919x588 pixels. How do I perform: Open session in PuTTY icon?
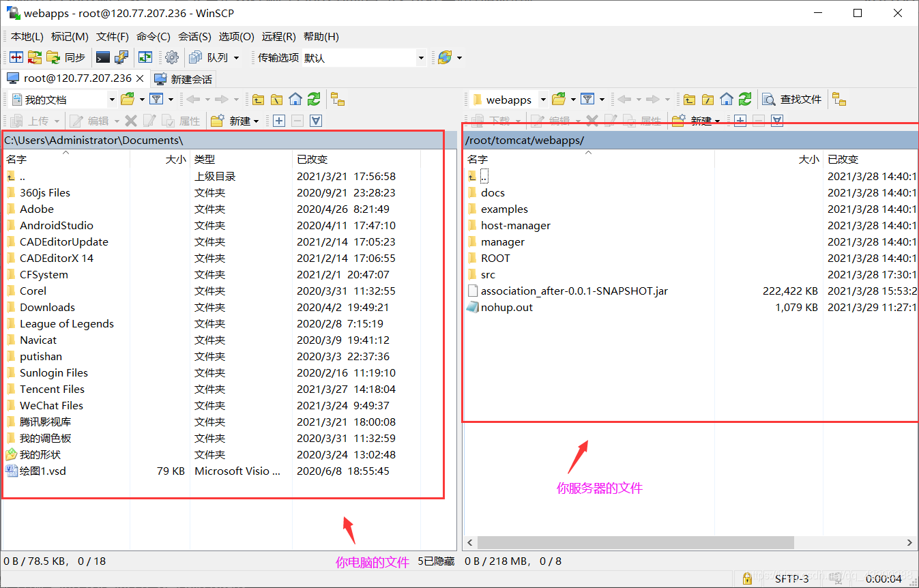tap(121, 58)
